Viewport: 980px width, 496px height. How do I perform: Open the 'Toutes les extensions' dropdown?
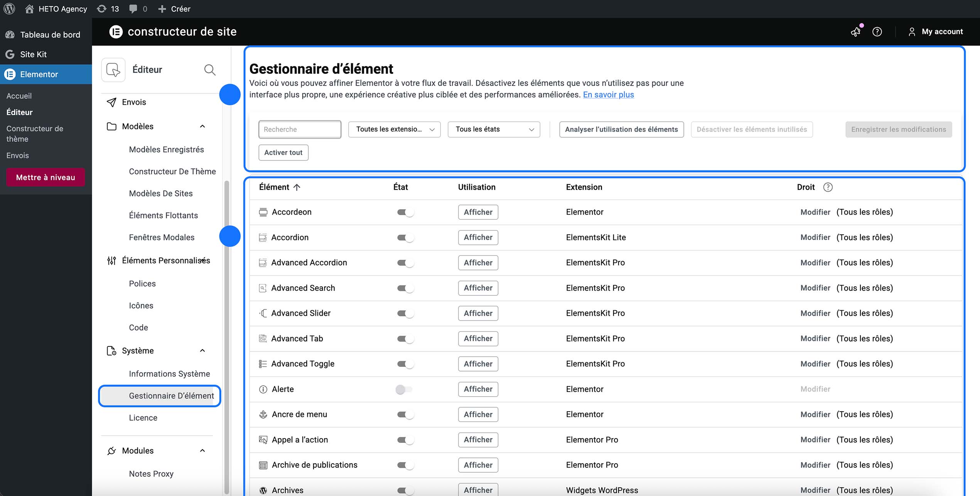(x=394, y=129)
